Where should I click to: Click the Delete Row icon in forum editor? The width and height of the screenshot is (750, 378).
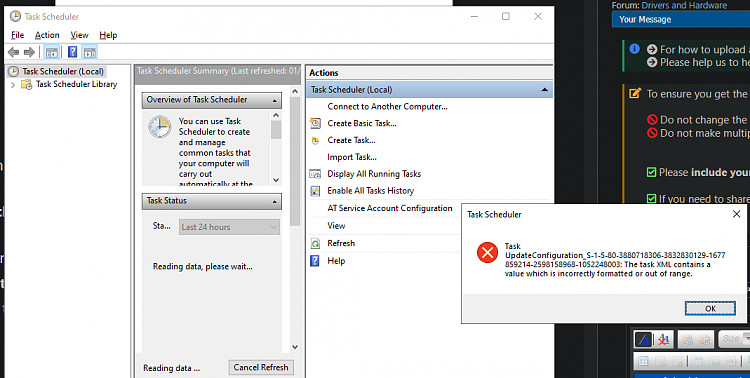click(x=732, y=361)
